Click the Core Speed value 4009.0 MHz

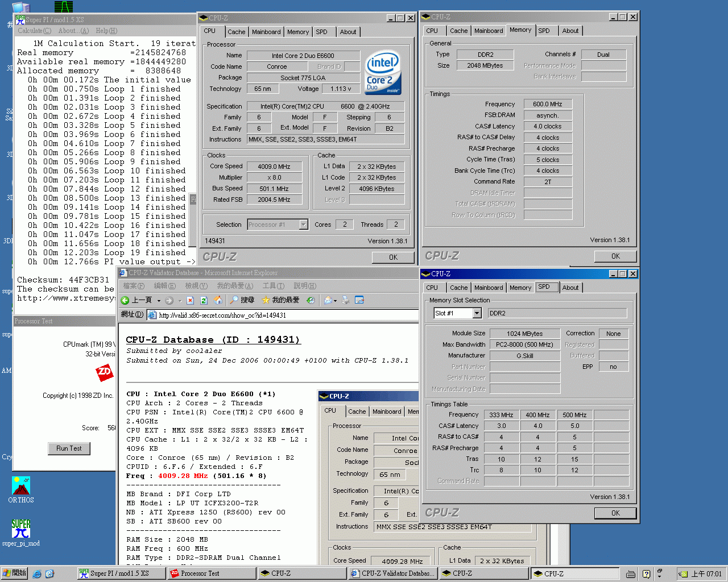click(274, 167)
